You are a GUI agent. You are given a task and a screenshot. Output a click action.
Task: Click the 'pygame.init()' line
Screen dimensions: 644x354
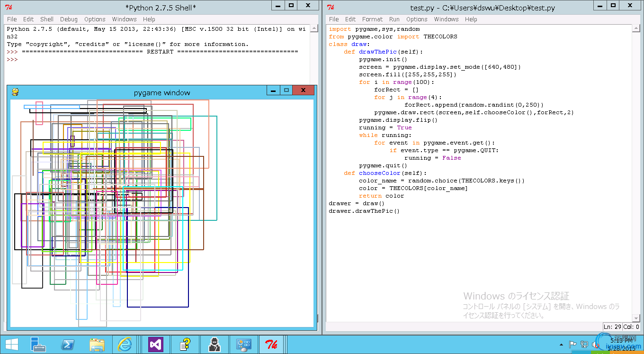383,59
